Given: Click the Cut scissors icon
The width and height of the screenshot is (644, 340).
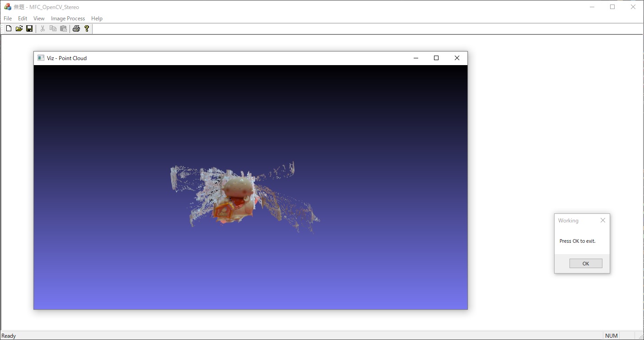Looking at the screenshot, I should click(x=42, y=28).
